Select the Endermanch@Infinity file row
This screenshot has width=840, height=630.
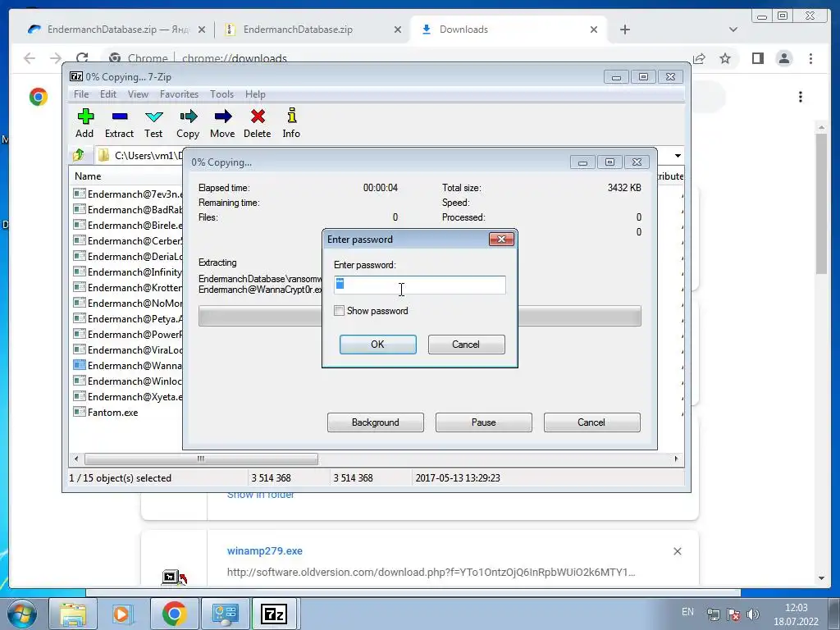tap(127, 272)
